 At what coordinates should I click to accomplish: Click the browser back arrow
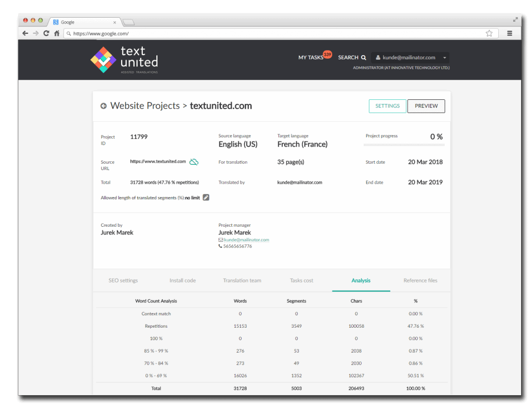(25, 33)
